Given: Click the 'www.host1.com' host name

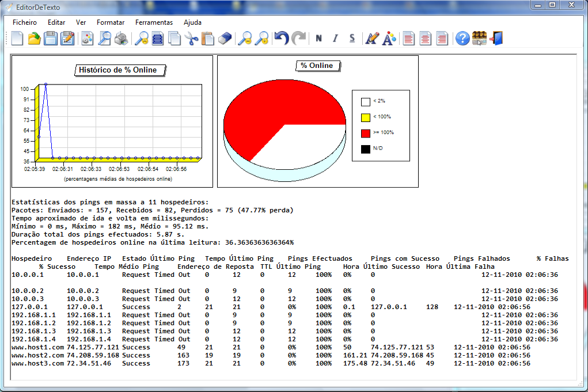Looking at the screenshot, I should point(38,348).
